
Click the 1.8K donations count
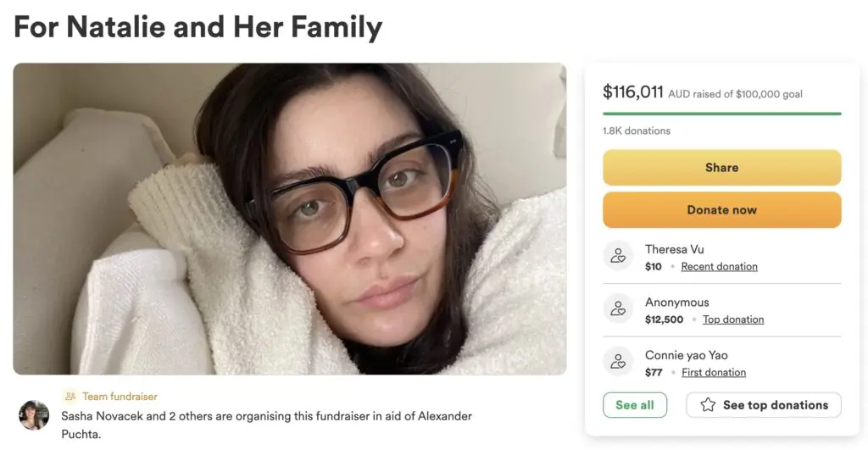coord(636,131)
